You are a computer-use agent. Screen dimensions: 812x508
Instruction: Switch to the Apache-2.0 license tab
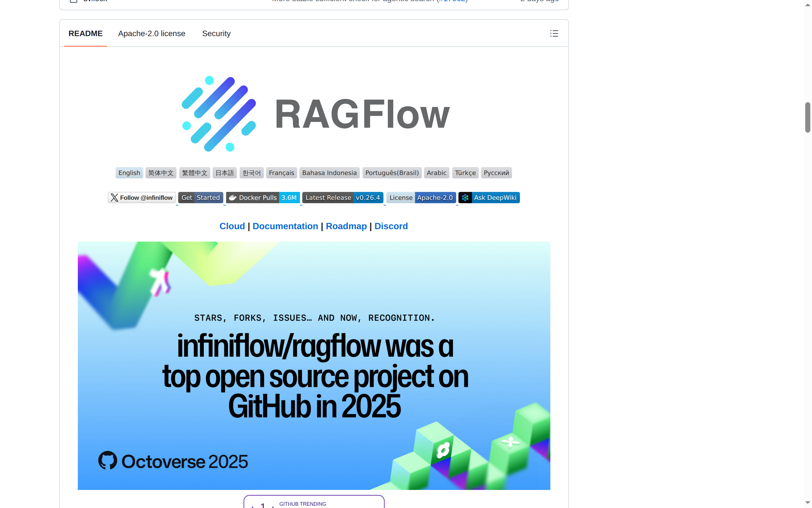[x=152, y=33]
